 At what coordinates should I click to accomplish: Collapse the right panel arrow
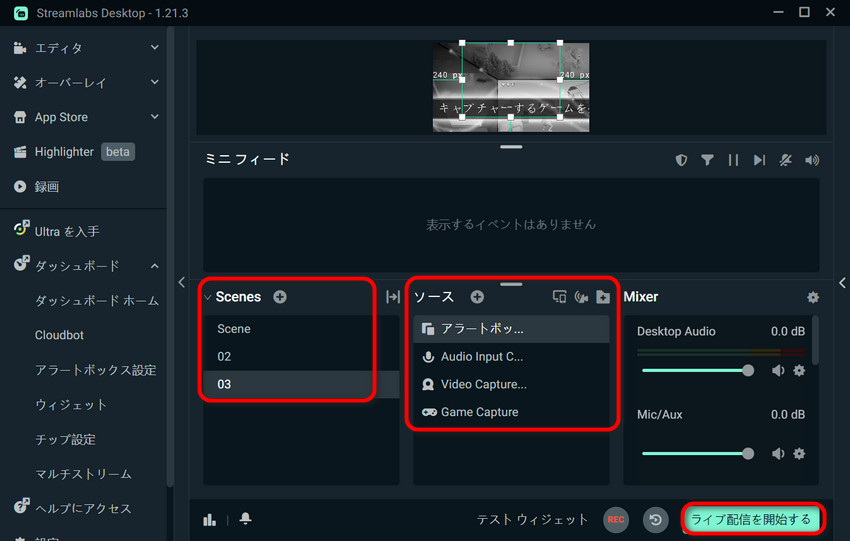coord(842,282)
